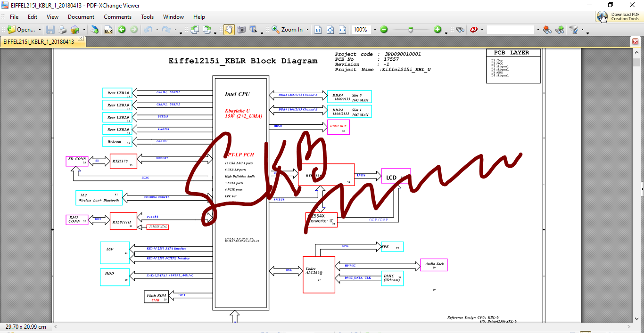Click Find Previous binoculars icon

[547, 30]
